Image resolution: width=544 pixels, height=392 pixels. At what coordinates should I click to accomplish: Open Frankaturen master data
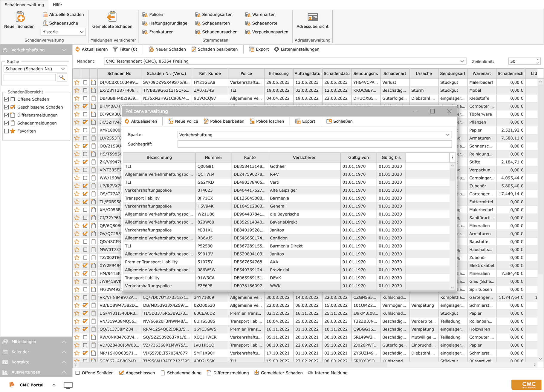coord(158,32)
